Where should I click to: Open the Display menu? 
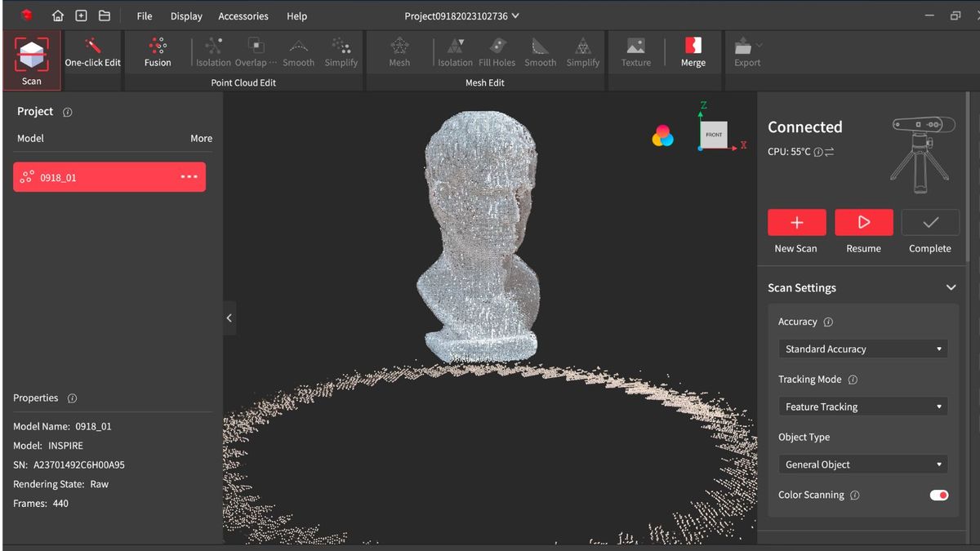click(x=186, y=15)
